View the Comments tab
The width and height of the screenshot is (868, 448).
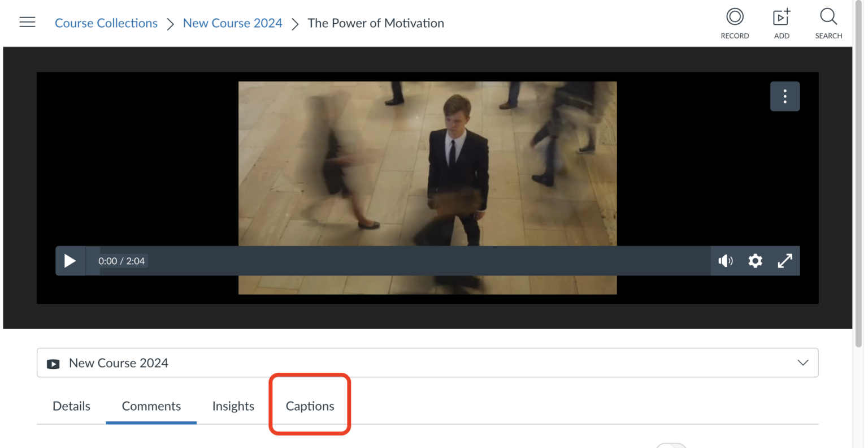coord(151,406)
